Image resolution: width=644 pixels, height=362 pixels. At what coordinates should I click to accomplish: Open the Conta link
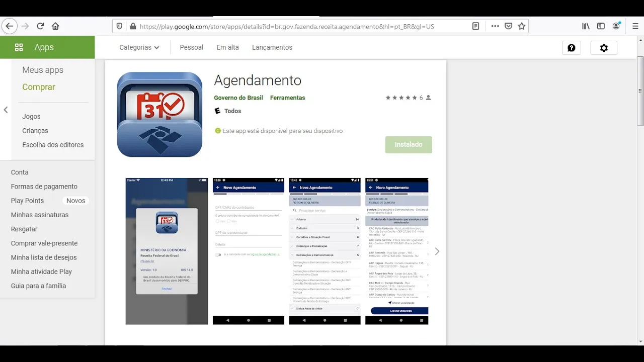20,172
